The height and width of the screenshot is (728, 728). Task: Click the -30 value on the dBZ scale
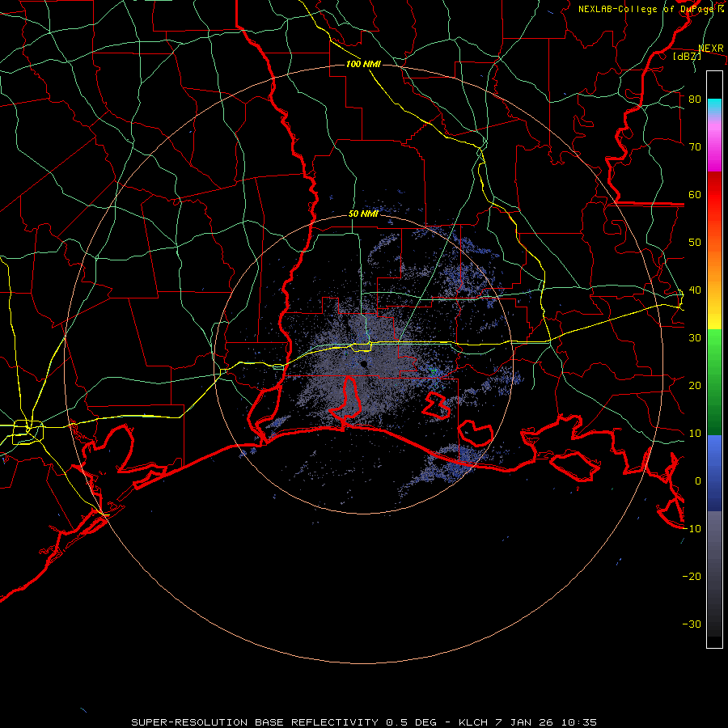pyautogui.click(x=692, y=624)
